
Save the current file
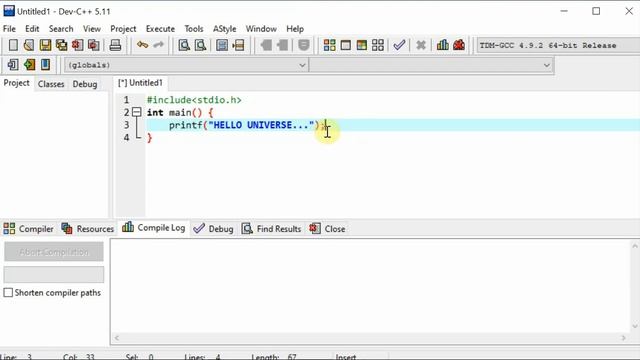(45, 45)
